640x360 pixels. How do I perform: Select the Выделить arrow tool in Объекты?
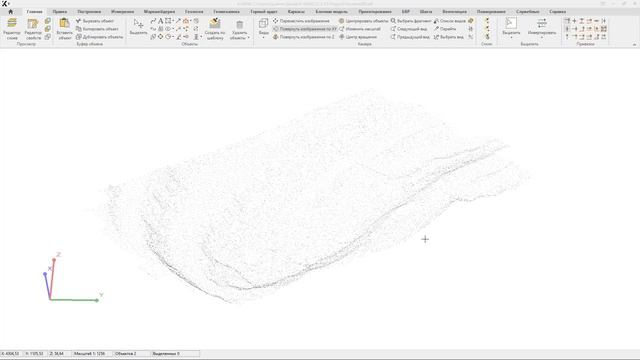coord(138,27)
